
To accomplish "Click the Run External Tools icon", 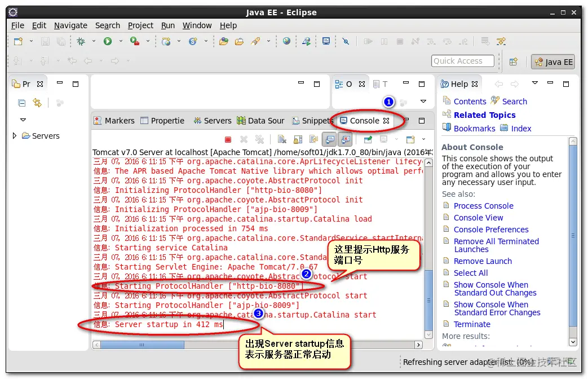I will (x=135, y=41).
